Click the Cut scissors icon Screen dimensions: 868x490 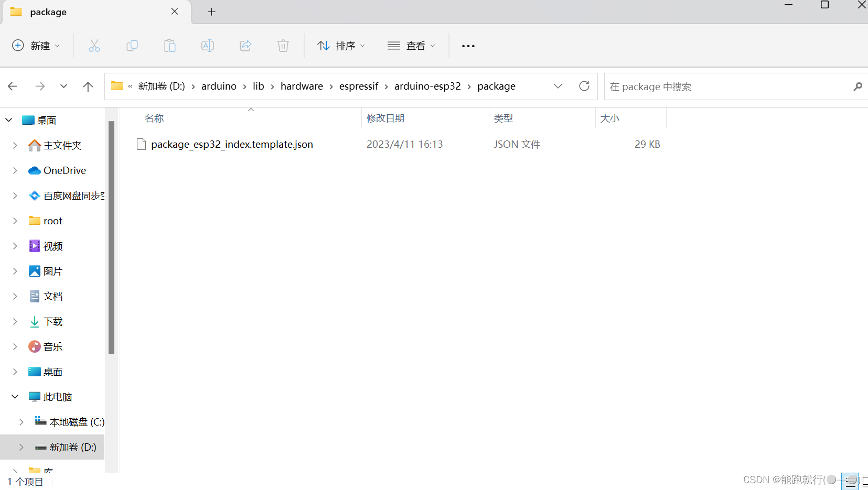click(94, 46)
